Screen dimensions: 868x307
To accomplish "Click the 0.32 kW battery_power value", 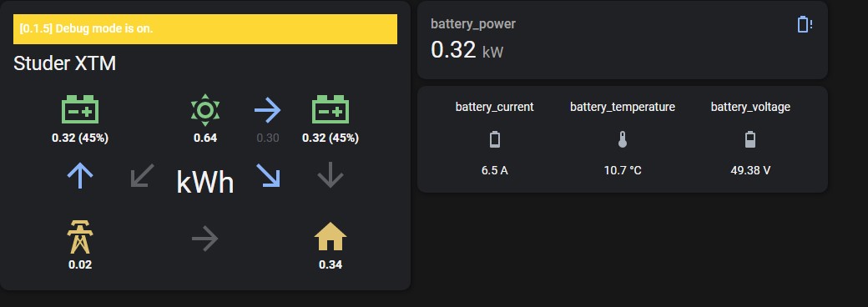I will (x=467, y=50).
